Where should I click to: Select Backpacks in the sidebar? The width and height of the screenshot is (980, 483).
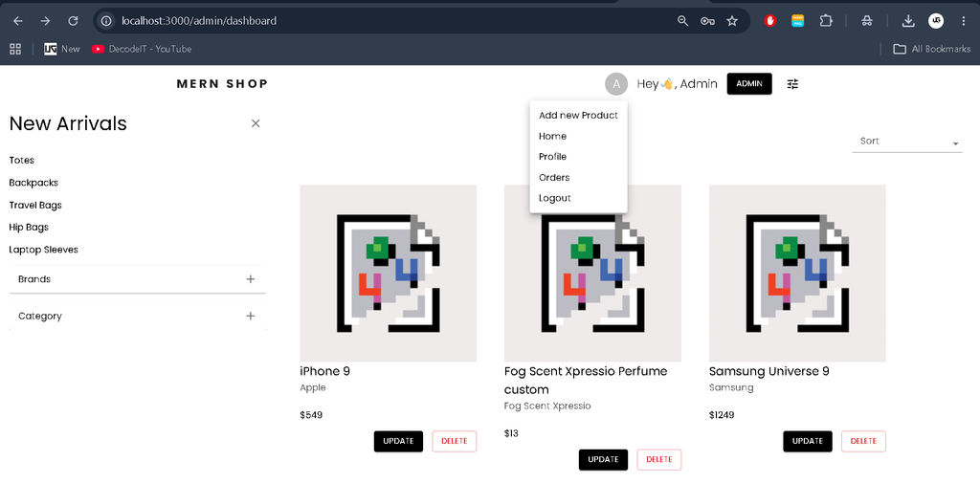[x=33, y=183]
